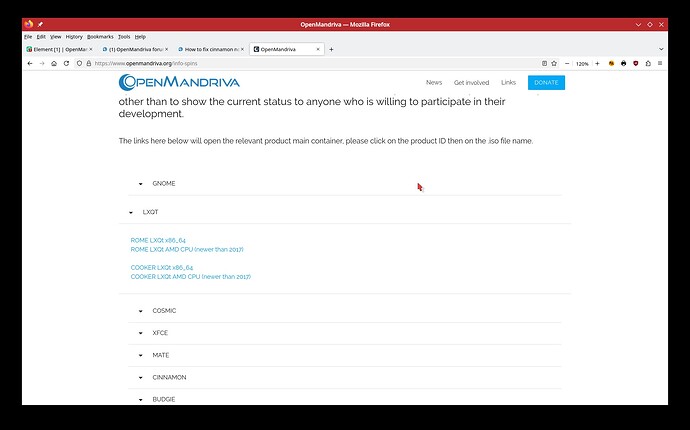Viewport: 690px width, 430px height.
Task: Minimize the Firefox window
Action: tap(638, 25)
